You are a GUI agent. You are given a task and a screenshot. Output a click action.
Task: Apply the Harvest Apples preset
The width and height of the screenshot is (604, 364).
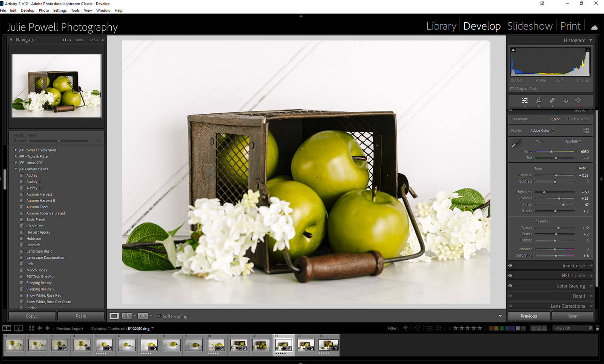(x=38, y=232)
